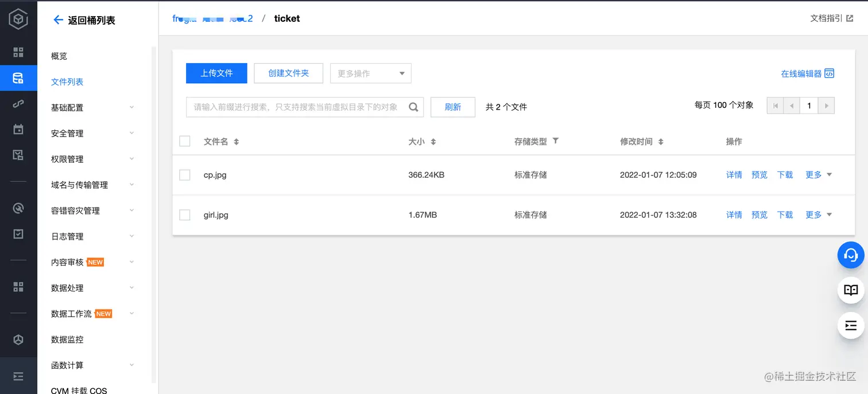The width and height of the screenshot is (868, 394).
Task: Check the box for girl.jpg
Action: tap(185, 215)
